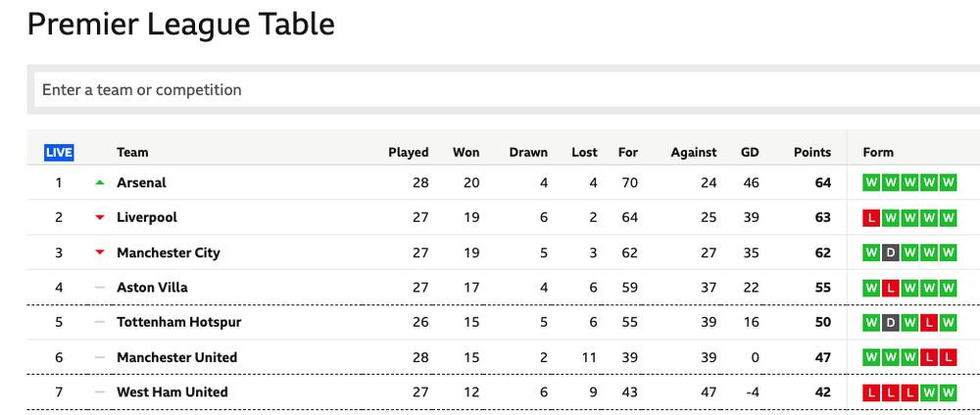Click the blue LIVE badge
Screen dimensions: 980x415
pyautogui.click(x=59, y=152)
